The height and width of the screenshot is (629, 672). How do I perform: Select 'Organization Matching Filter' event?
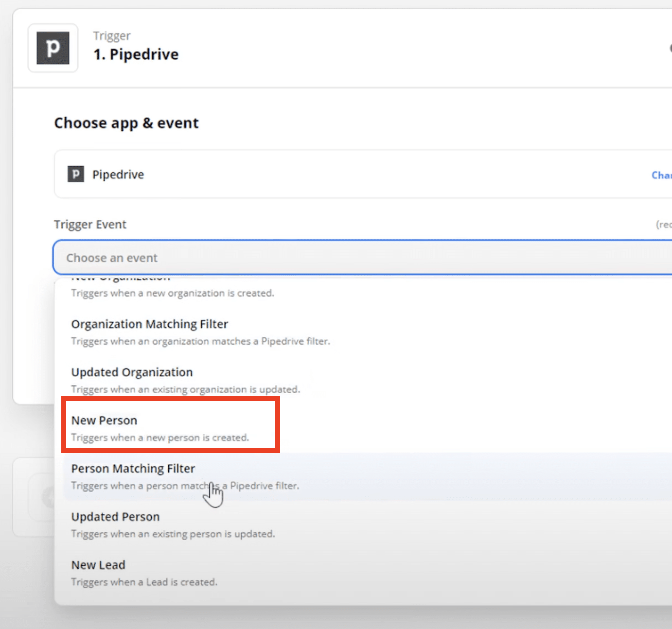coord(149,324)
